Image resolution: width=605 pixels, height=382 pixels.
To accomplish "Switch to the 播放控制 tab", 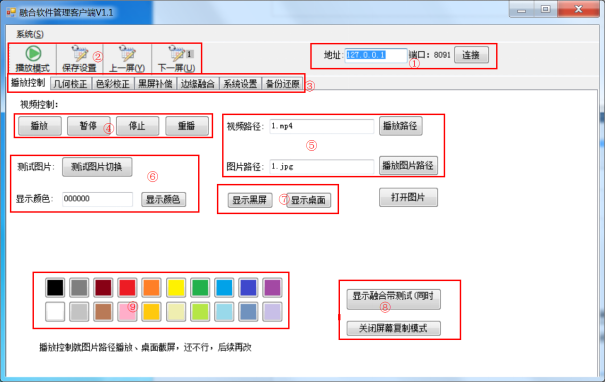I will (x=28, y=83).
